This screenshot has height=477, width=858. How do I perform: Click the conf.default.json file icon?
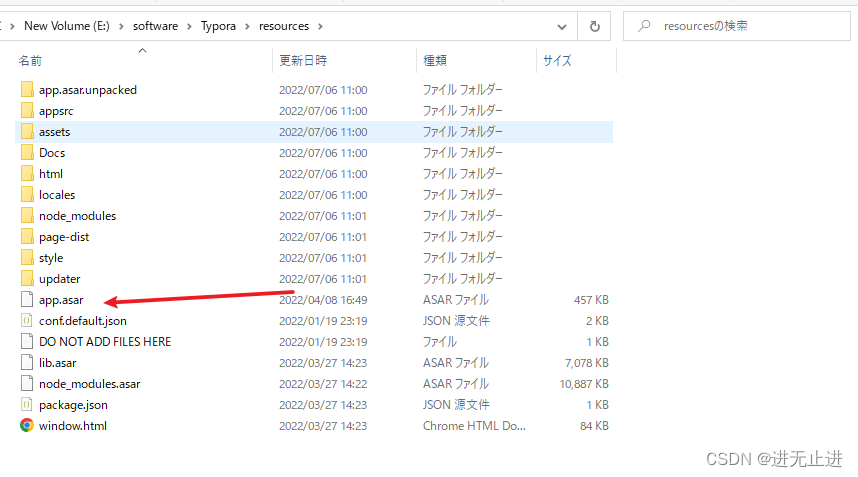click(27, 321)
